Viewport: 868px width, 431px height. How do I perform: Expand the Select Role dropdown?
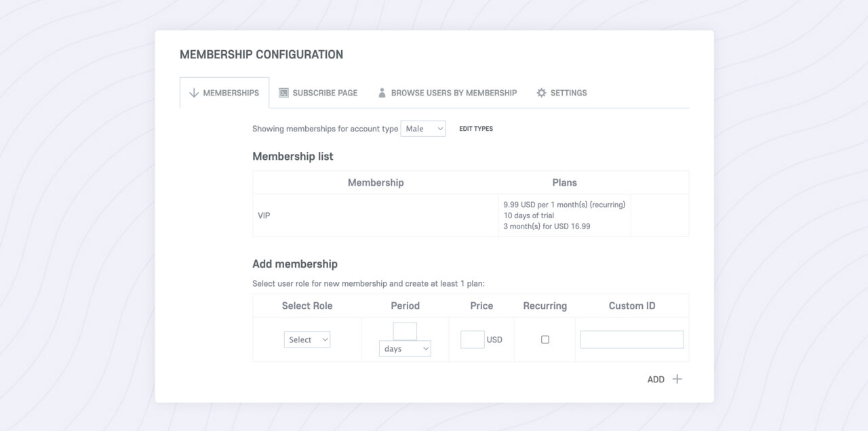(x=307, y=340)
